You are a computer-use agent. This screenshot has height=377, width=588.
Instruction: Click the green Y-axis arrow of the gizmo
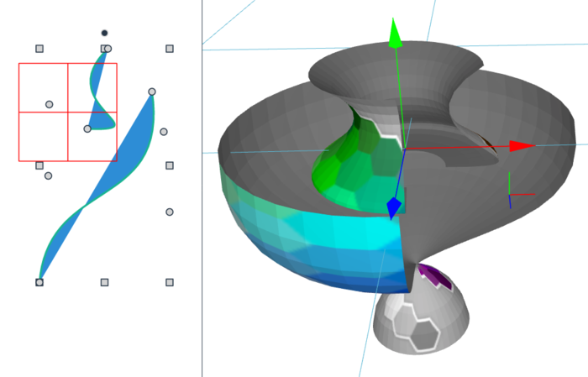[x=395, y=34]
